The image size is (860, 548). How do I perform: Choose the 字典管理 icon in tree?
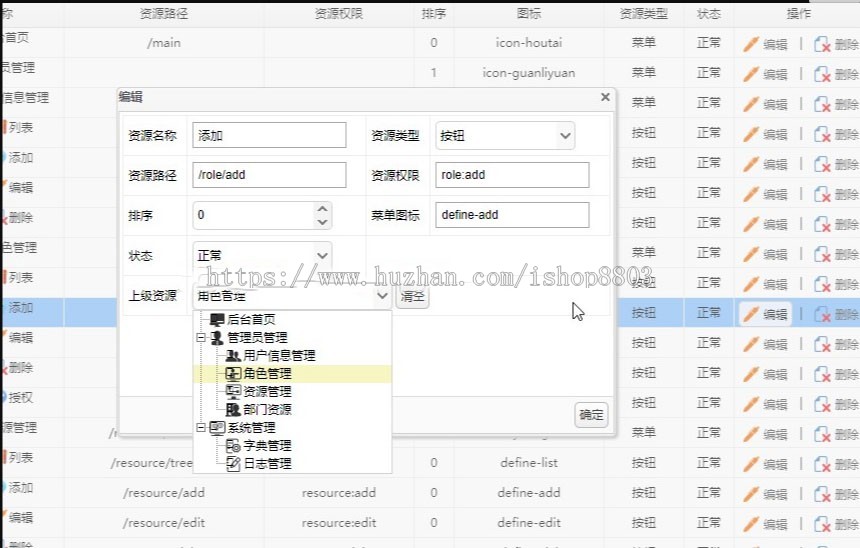pos(233,445)
